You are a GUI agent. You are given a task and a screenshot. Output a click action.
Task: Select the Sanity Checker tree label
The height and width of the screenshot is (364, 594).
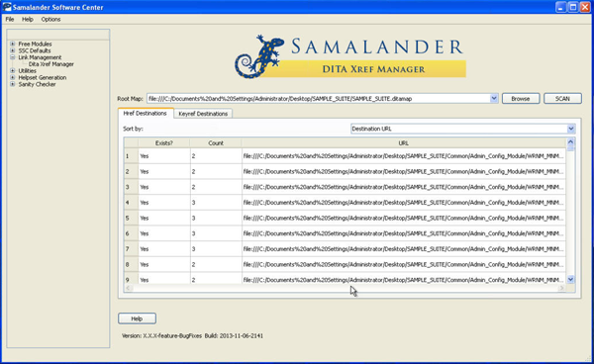point(38,84)
